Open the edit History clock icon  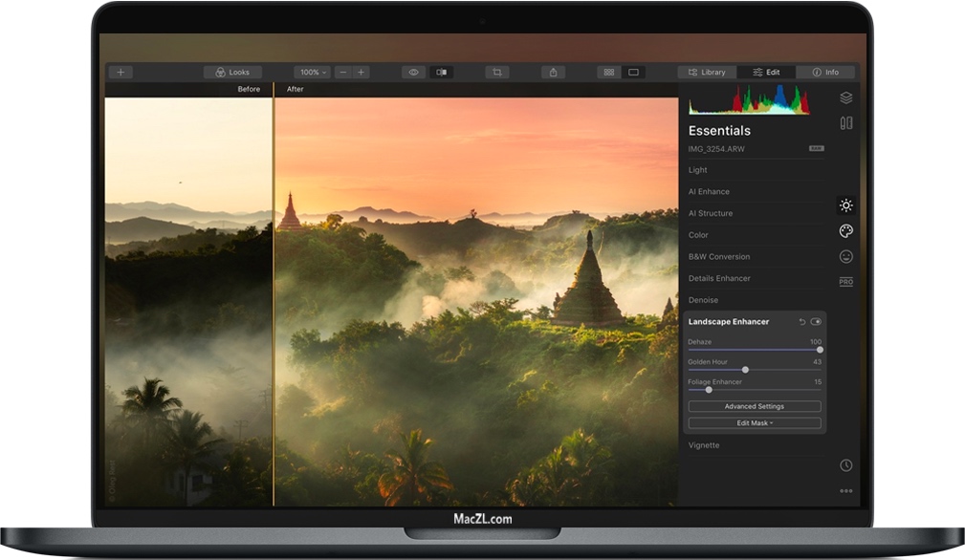[845, 465]
